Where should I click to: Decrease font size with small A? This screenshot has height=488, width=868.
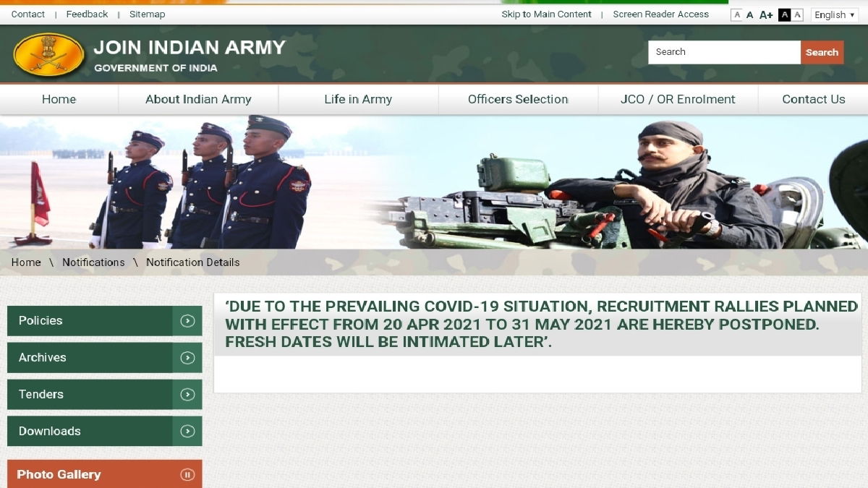pos(737,15)
